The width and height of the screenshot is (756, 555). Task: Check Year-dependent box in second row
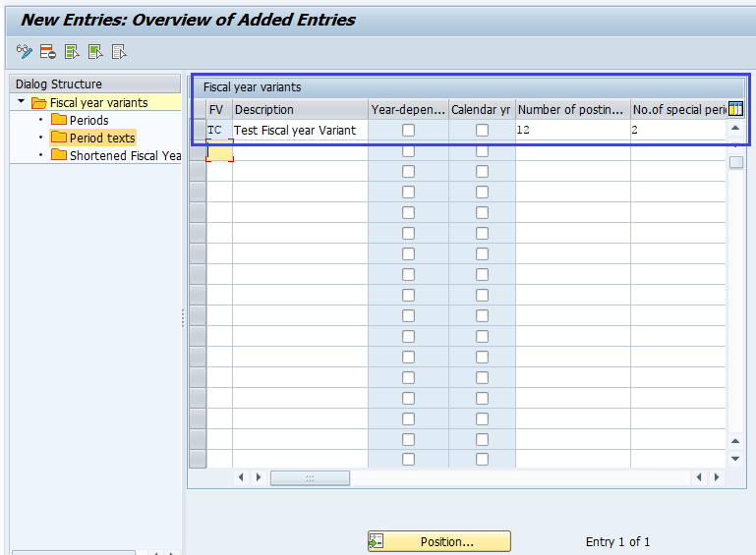[408, 150]
